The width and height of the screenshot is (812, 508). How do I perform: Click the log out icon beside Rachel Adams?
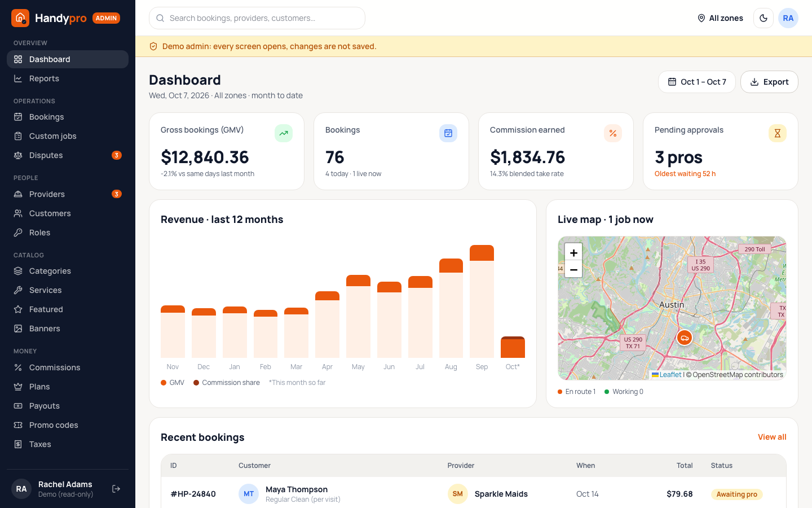point(116,489)
